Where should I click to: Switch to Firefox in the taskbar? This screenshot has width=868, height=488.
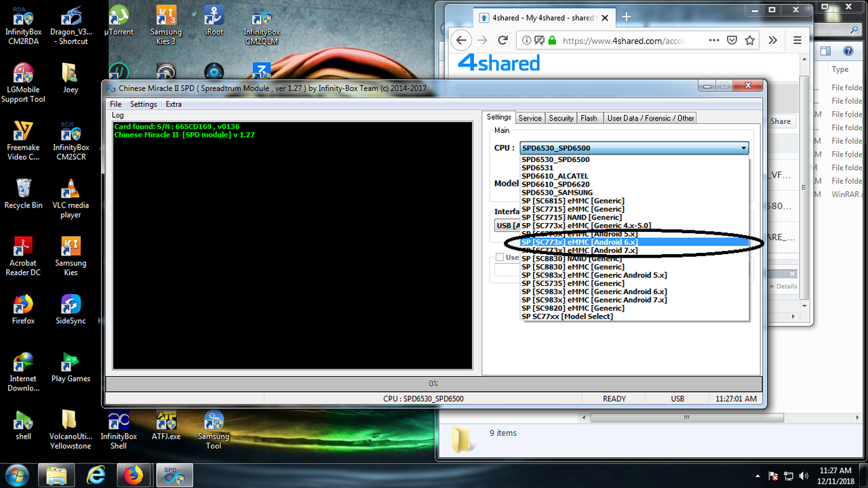coord(134,476)
